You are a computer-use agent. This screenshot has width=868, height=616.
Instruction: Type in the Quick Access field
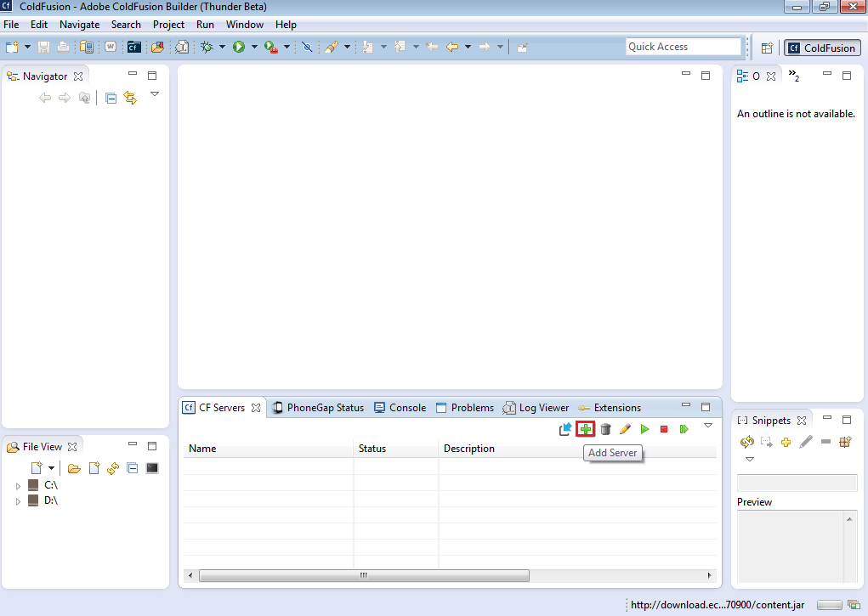coord(683,46)
